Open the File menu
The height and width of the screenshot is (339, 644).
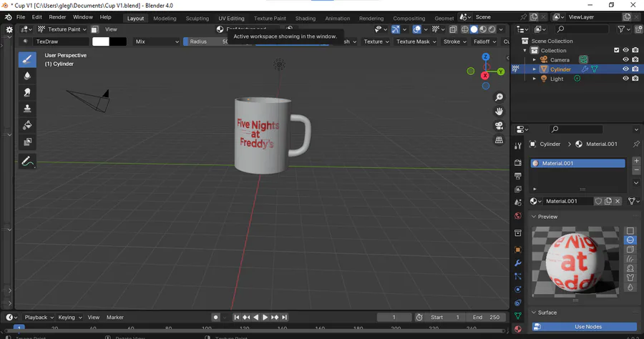point(21,17)
